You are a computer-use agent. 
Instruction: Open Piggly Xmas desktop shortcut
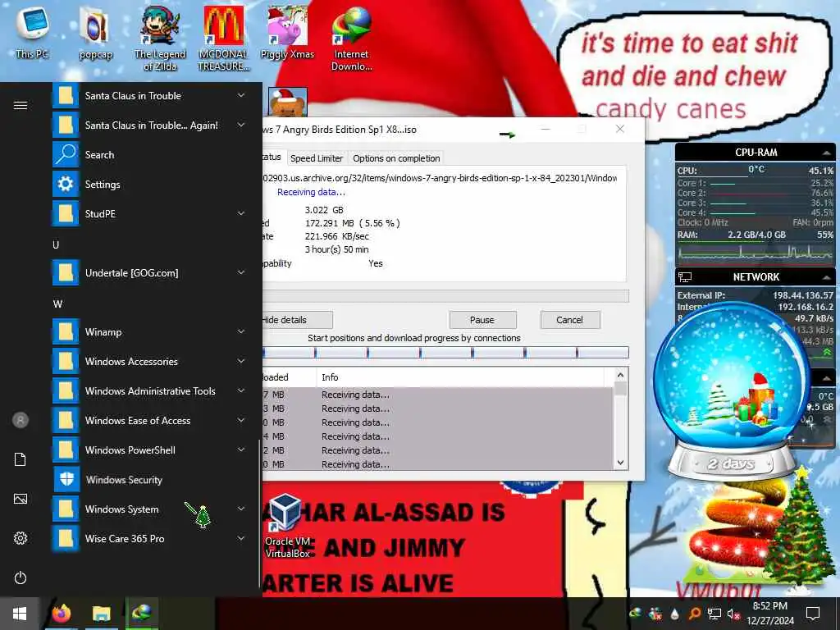tap(287, 32)
